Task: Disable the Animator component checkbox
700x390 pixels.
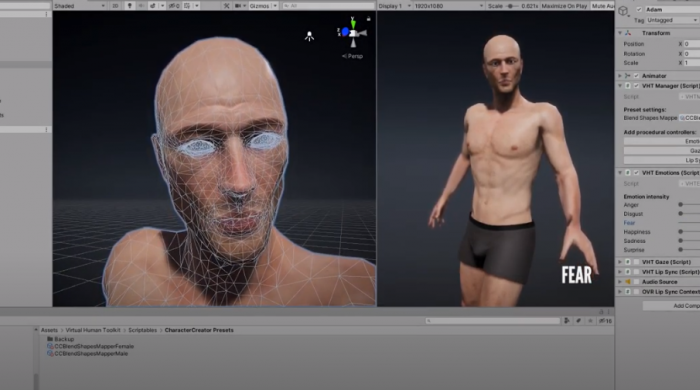Action: coord(636,76)
